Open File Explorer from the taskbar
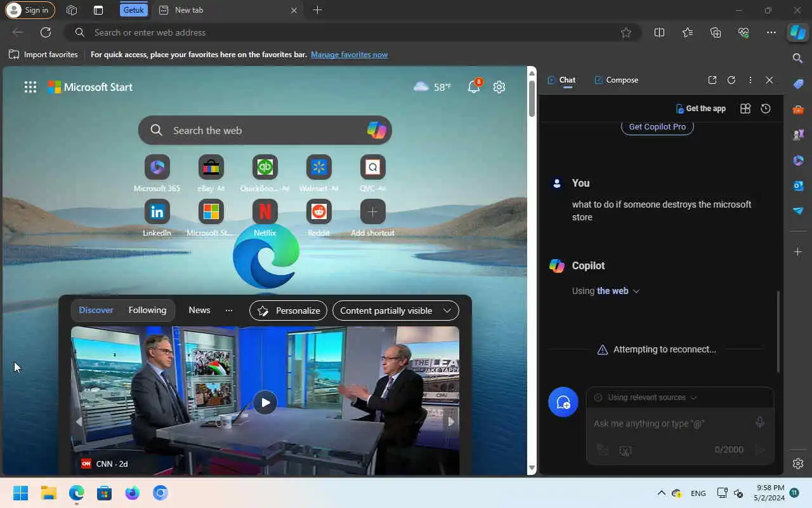 [x=48, y=493]
